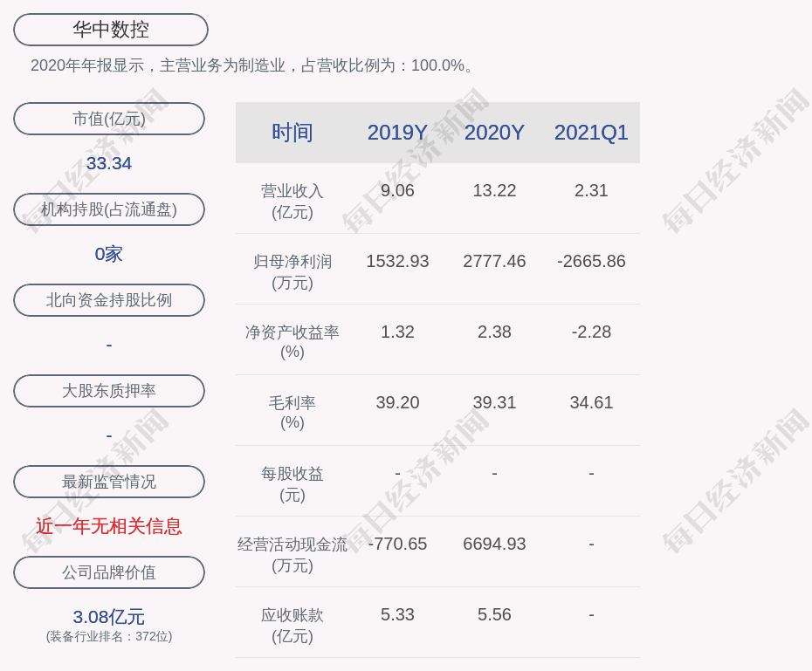Click the dash under 大股东质押率
812x671 pixels.
[109, 435]
